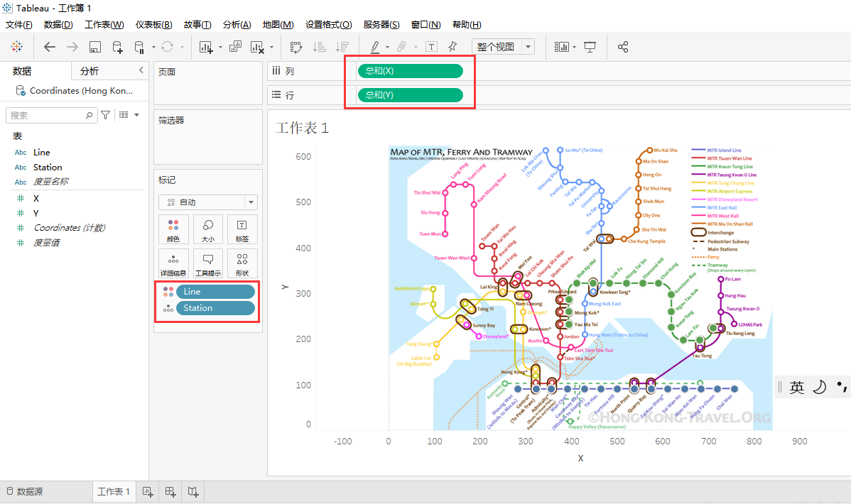This screenshot has width=851, height=504.
Task: Click the 大小 marks card button
Action: click(x=208, y=229)
